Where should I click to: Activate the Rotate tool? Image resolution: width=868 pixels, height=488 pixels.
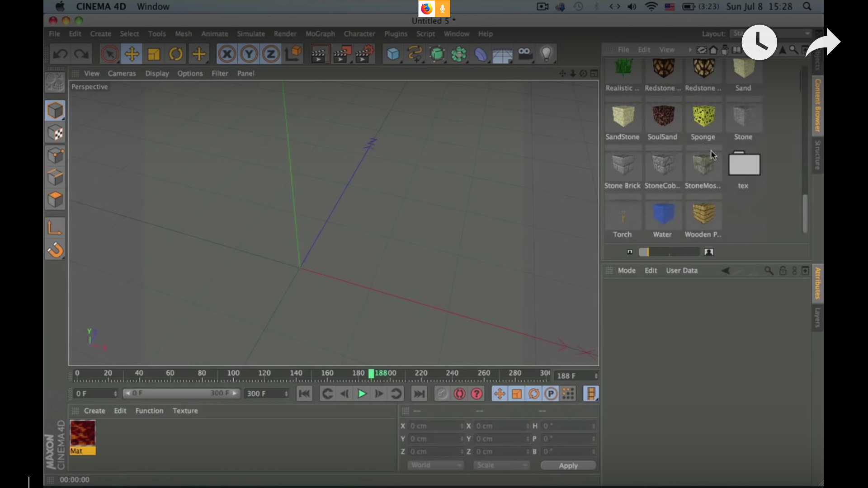point(176,54)
